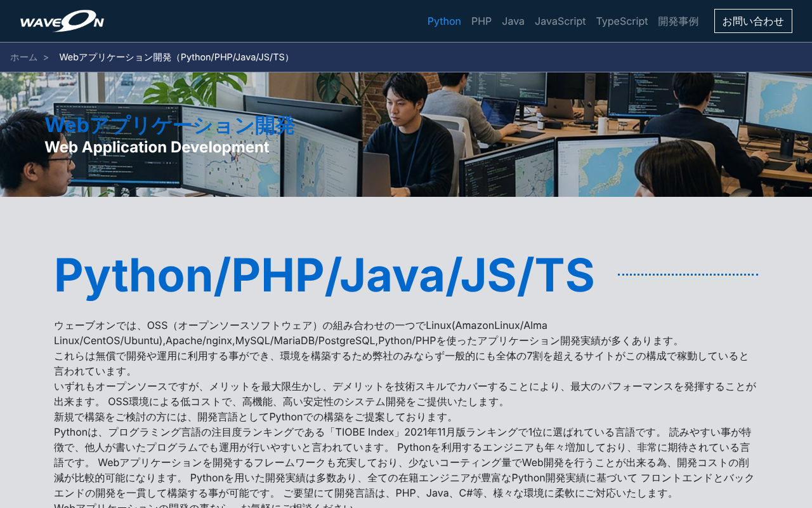This screenshot has width=812, height=508.
Task: Click the Web Application Development subtitle
Action: [x=157, y=147]
